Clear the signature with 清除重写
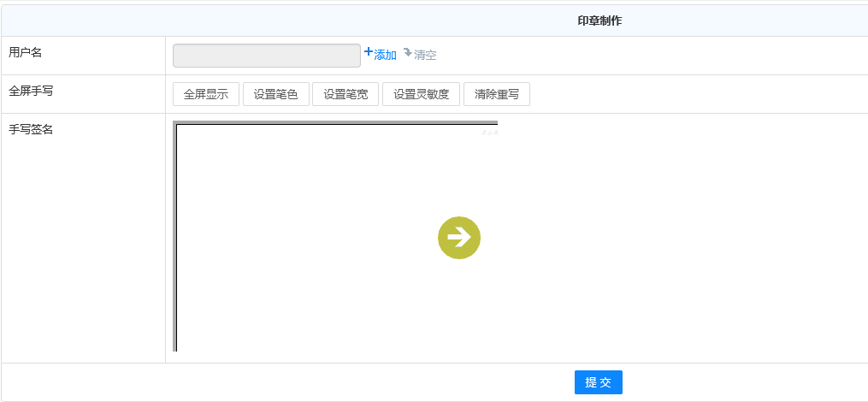868x402 pixels. [x=497, y=94]
